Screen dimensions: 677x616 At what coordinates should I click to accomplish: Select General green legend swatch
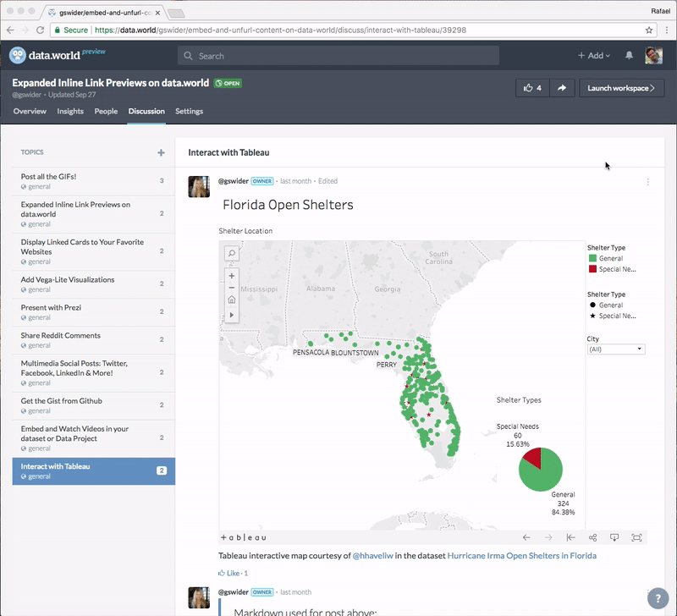(x=593, y=258)
